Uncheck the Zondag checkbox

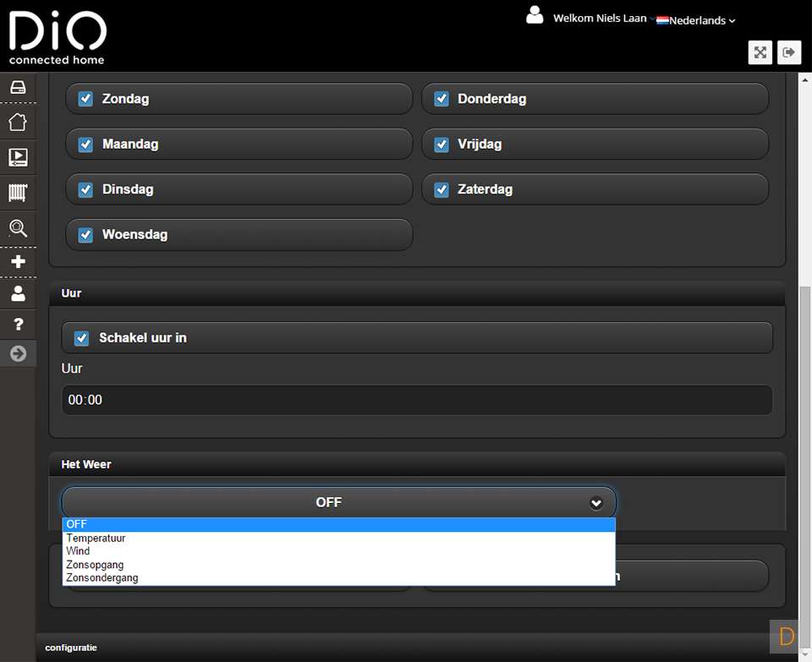(x=85, y=99)
